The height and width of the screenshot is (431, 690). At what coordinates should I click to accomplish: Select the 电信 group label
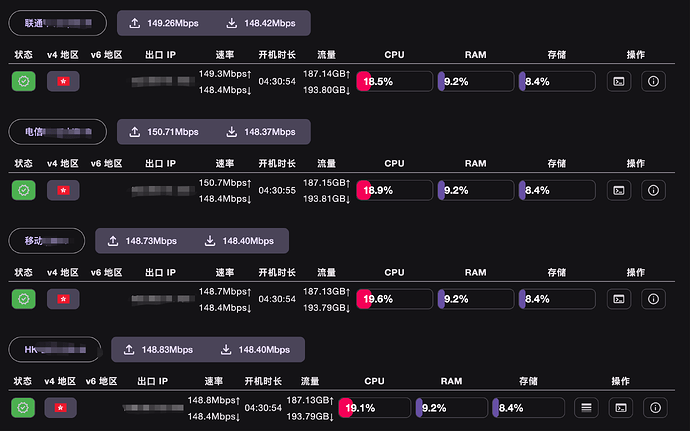point(58,131)
